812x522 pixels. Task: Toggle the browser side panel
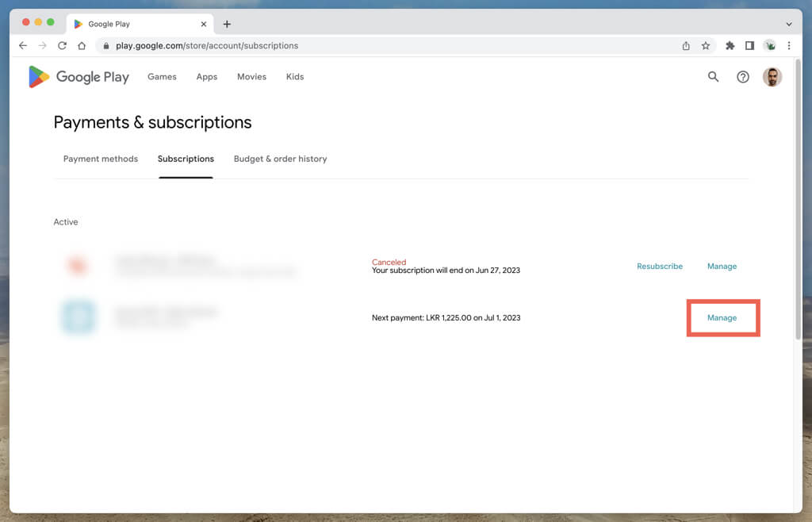(x=749, y=46)
